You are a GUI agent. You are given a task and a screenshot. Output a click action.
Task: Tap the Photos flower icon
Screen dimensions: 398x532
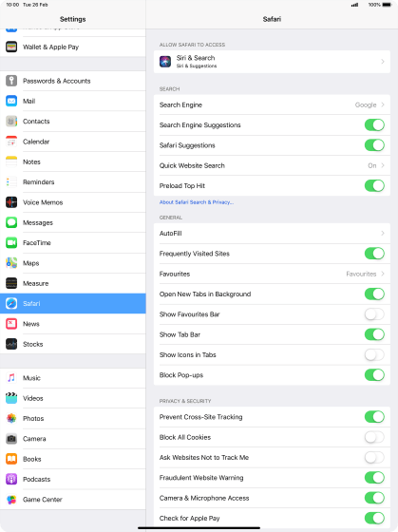[11, 418]
